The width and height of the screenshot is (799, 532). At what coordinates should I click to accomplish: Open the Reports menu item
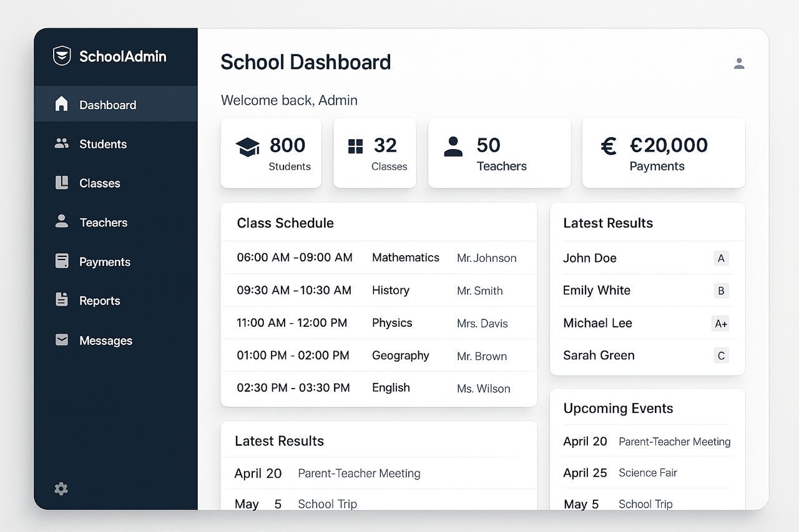115,301
